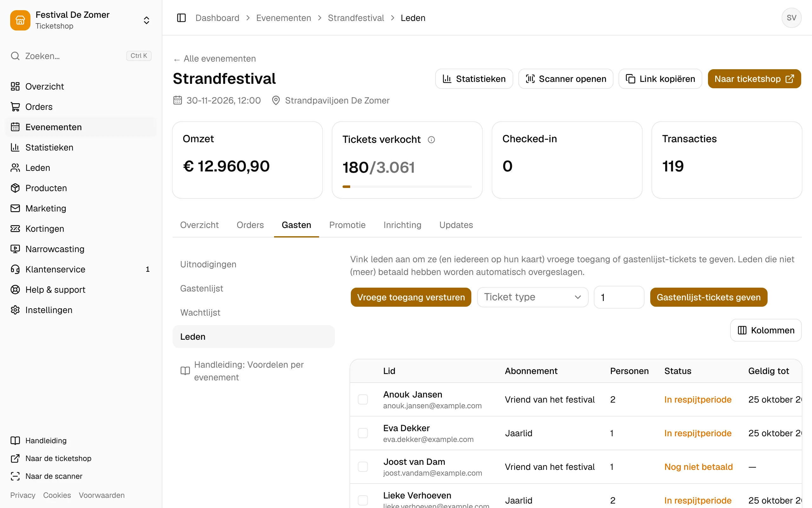Click the Klantenservice headset icon
812x508 pixels.
[x=15, y=270]
